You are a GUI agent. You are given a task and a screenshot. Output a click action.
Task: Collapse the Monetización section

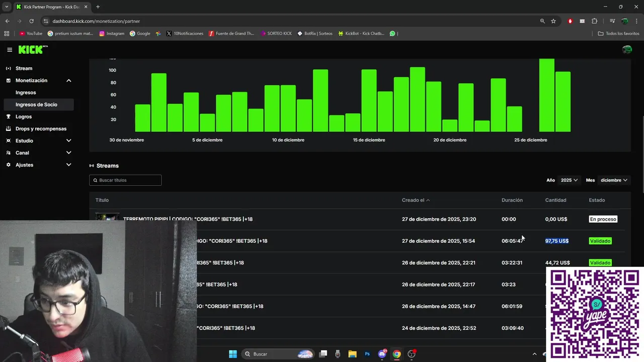click(x=68, y=80)
